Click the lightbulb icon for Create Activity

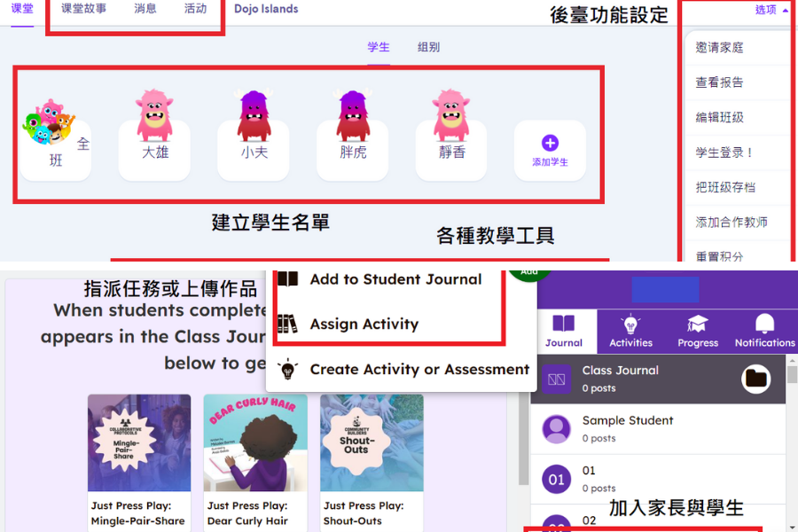(x=287, y=369)
